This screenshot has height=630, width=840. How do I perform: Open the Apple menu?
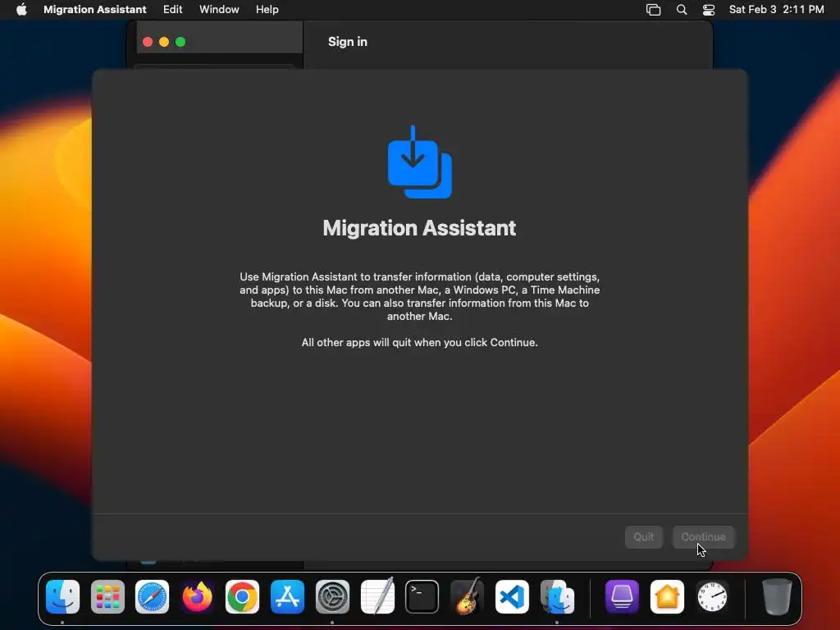(x=21, y=10)
